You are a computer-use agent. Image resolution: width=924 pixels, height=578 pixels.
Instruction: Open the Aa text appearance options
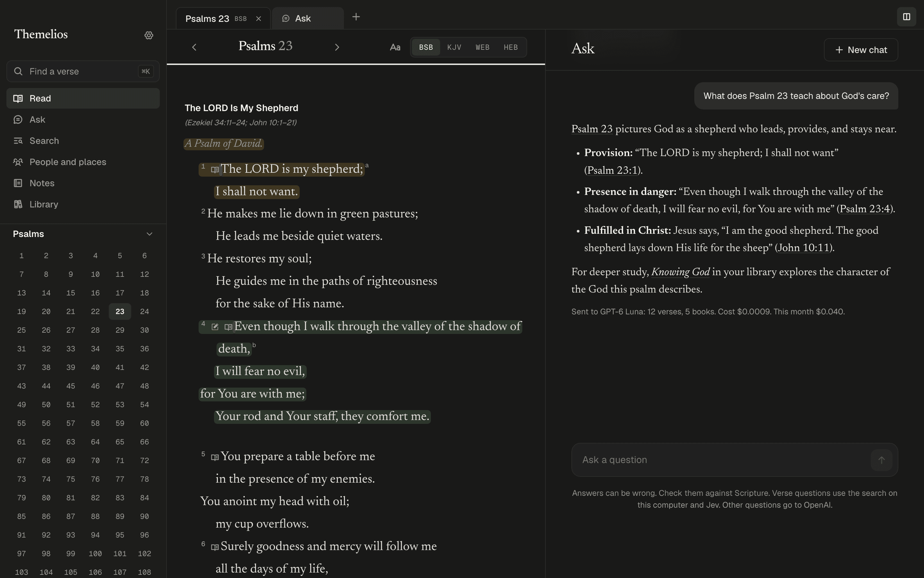395,48
